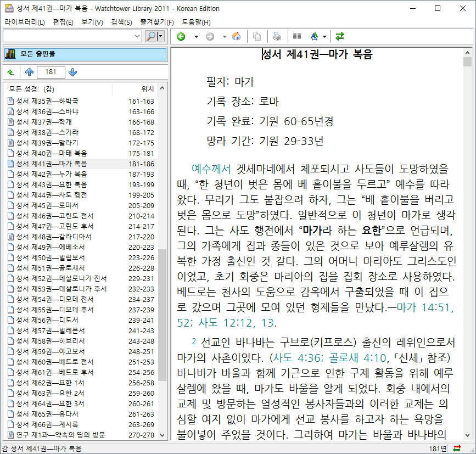Click document icon beside 성서 제54권—디모데 전서
Viewport: 476px width, 454px height.
tap(10, 299)
